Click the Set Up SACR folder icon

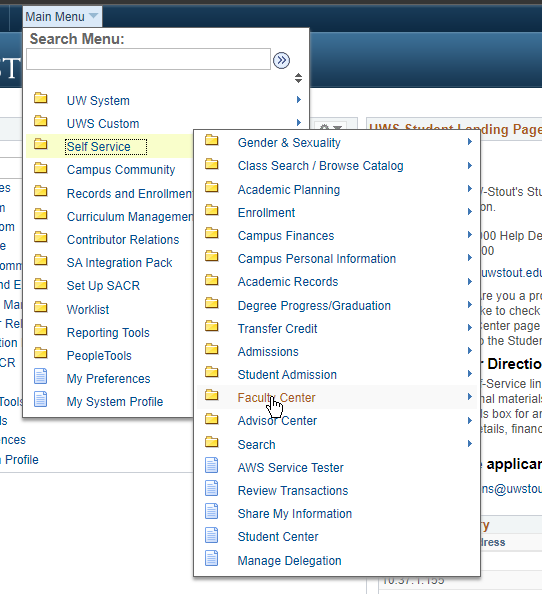point(41,284)
